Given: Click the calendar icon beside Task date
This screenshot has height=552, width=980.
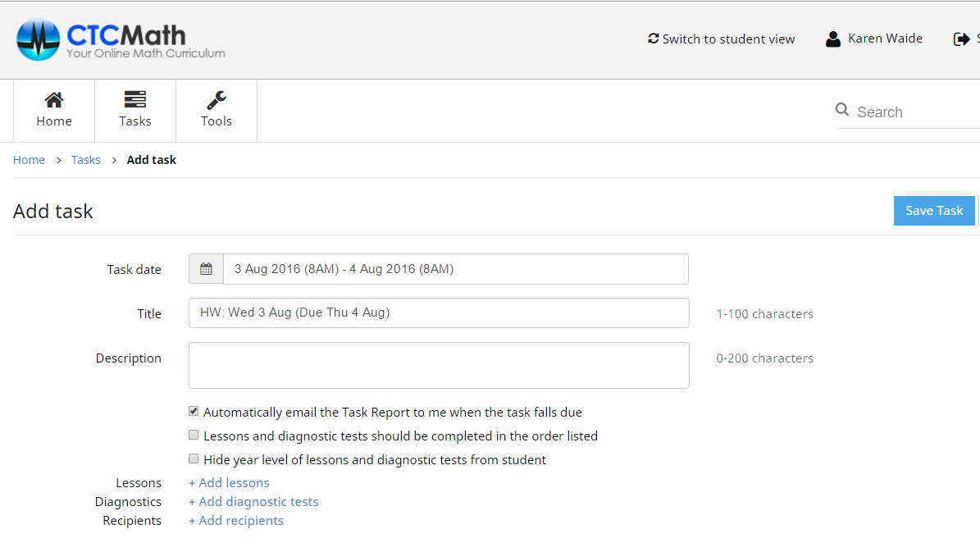Looking at the screenshot, I should click(206, 269).
